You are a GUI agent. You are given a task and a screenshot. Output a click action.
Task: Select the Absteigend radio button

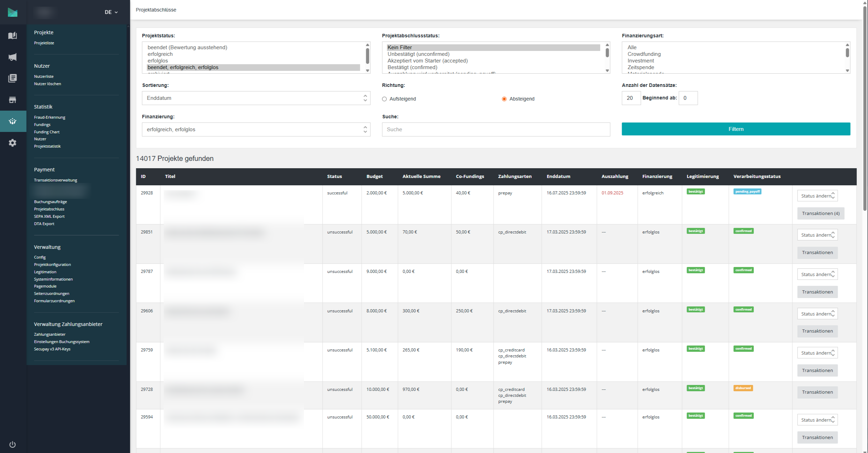[504, 99]
